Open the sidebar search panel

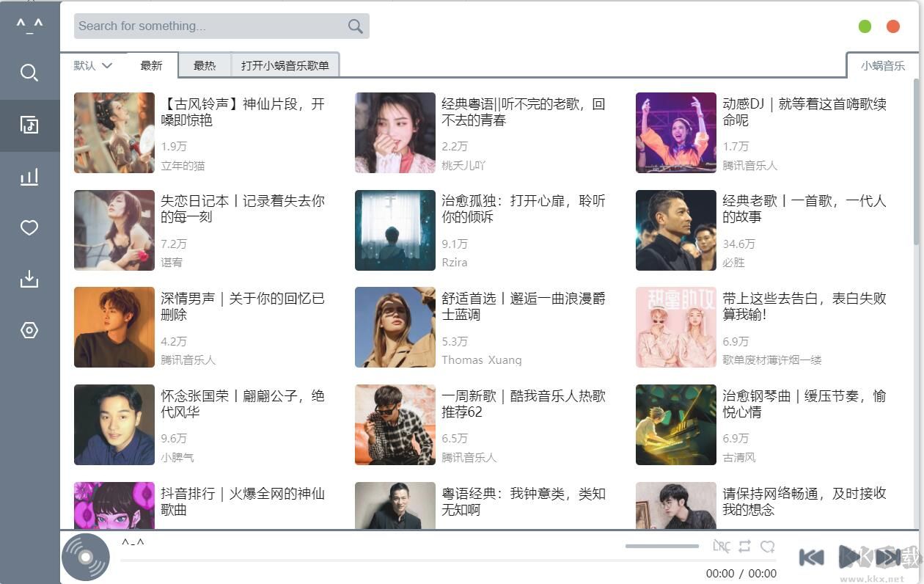pyautogui.click(x=29, y=73)
